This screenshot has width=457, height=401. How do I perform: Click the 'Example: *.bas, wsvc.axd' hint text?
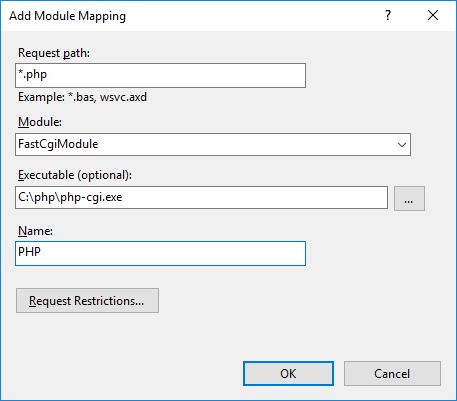[x=82, y=97]
